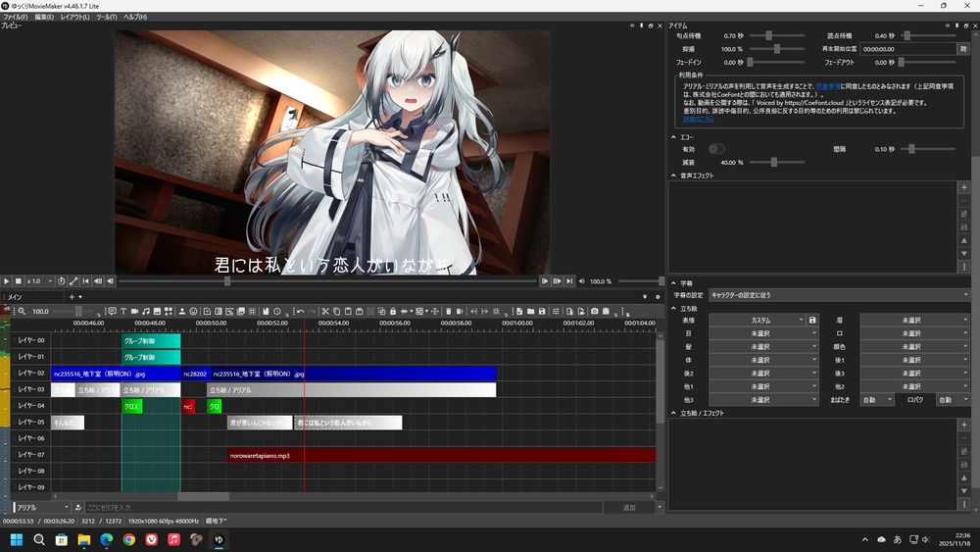
Task: Click the 追加 button
Action: click(x=629, y=508)
